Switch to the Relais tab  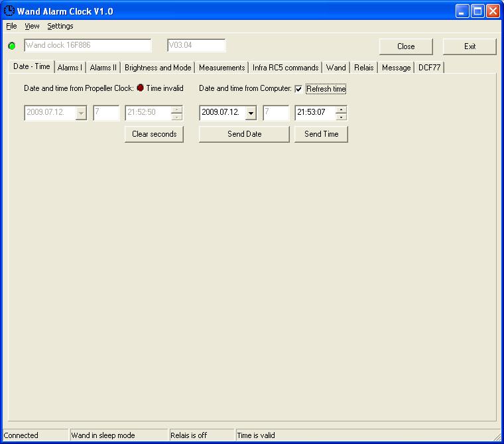pyautogui.click(x=364, y=68)
